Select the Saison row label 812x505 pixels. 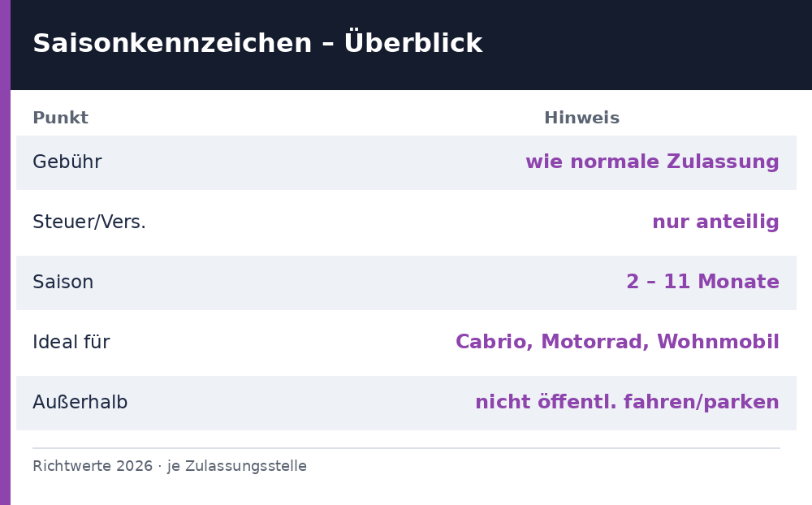pyautogui.click(x=63, y=282)
